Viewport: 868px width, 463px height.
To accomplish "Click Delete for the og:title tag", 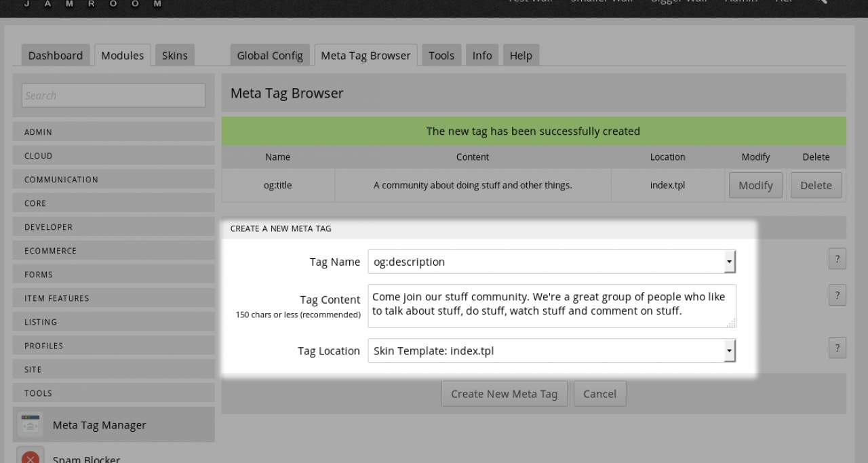I will tap(816, 185).
